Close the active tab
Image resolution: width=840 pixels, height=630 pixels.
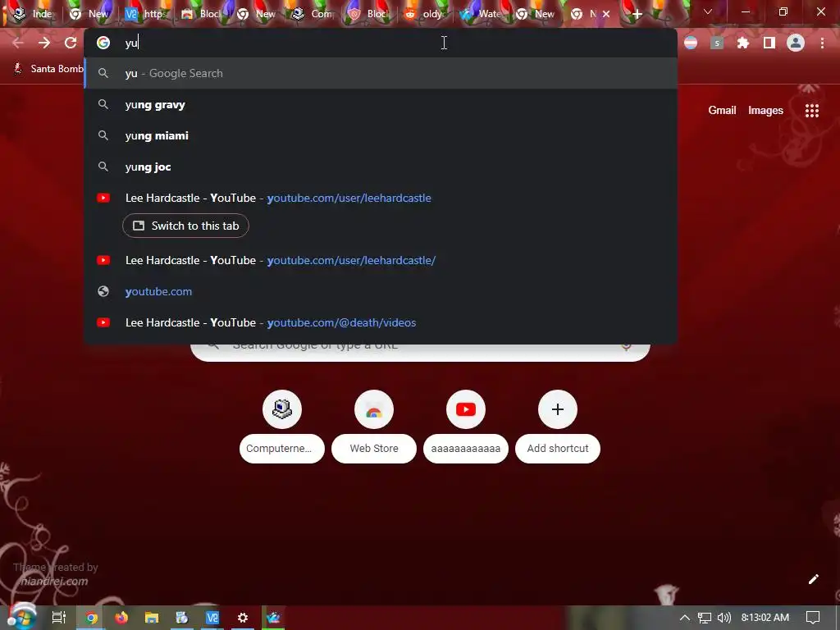pyautogui.click(x=606, y=14)
